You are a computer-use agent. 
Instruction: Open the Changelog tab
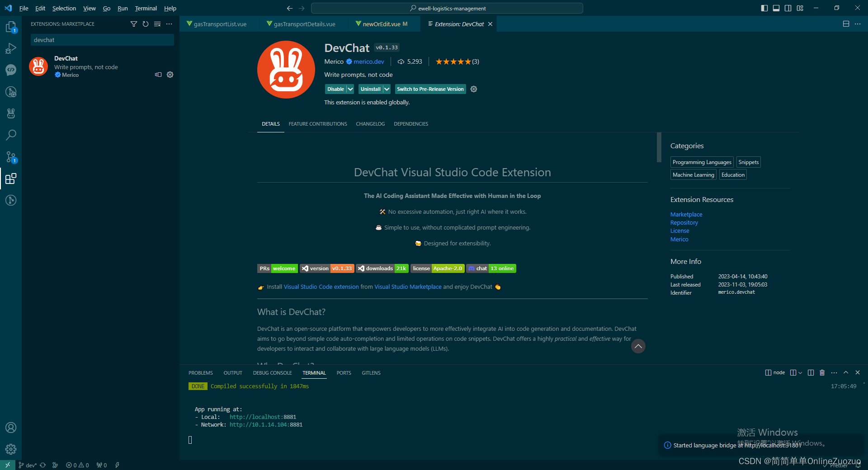[370, 124]
